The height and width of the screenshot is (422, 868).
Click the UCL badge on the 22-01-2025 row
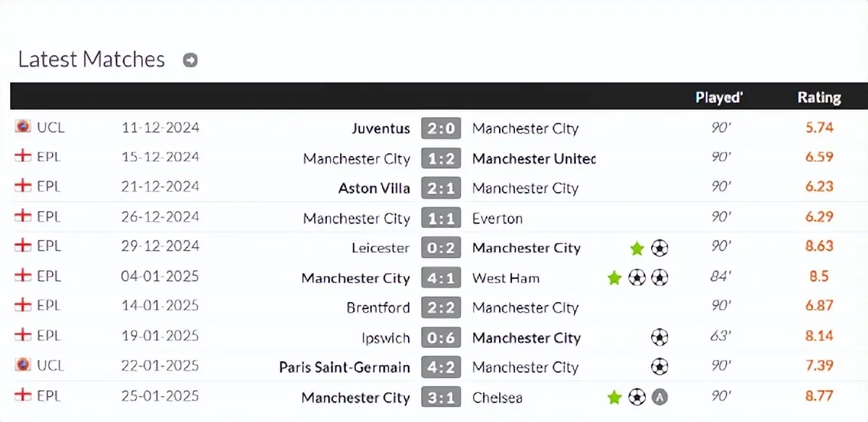tap(22, 365)
